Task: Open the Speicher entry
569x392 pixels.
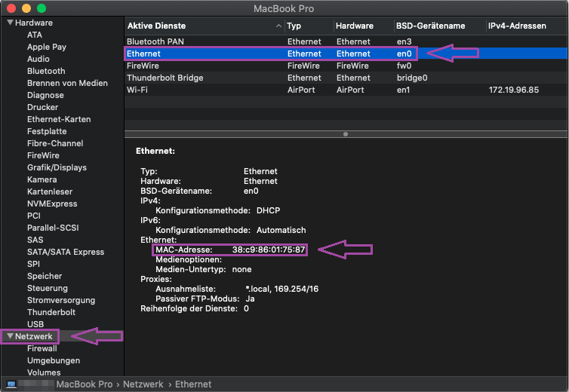Action: 45,276
